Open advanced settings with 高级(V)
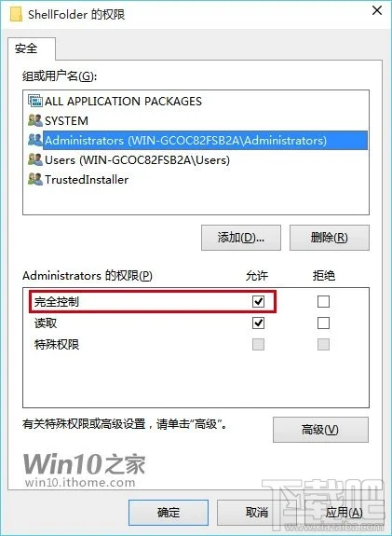Screen dimensions: 392x536 [x=320, y=430]
